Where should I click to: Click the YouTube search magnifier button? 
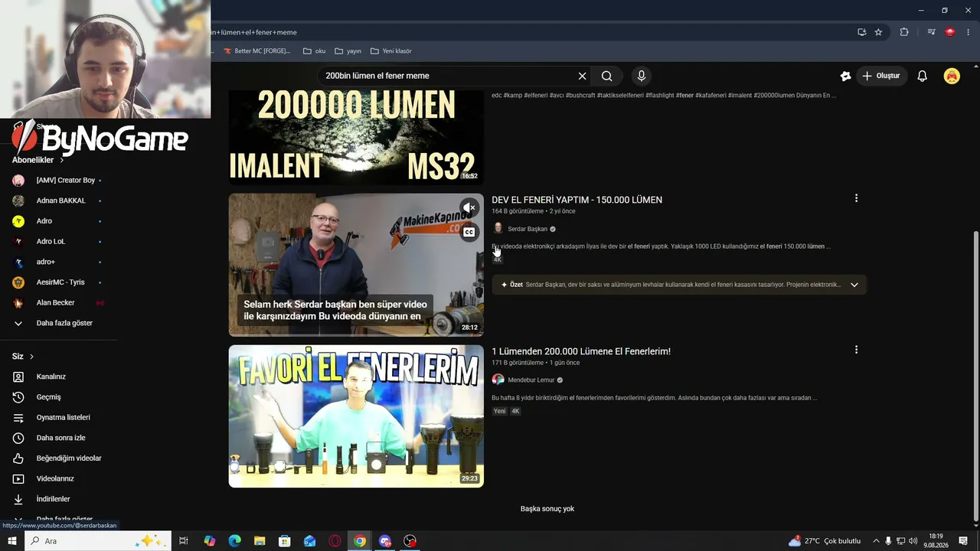(606, 76)
